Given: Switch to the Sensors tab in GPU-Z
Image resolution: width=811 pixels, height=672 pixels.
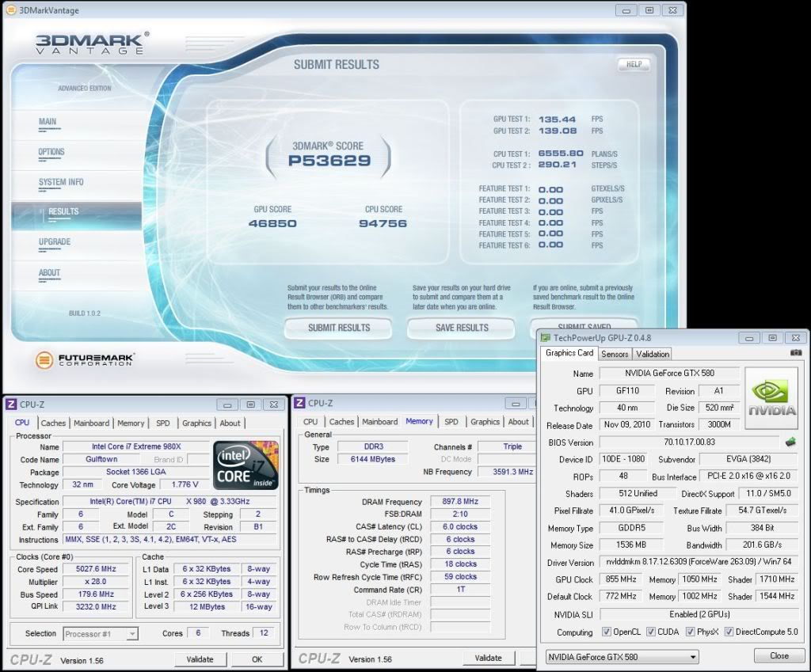Looking at the screenshot, I should click(615, 354).
